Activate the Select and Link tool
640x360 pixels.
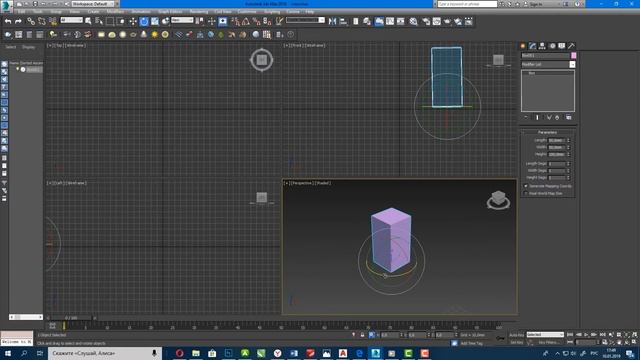(x=31, y=21)
